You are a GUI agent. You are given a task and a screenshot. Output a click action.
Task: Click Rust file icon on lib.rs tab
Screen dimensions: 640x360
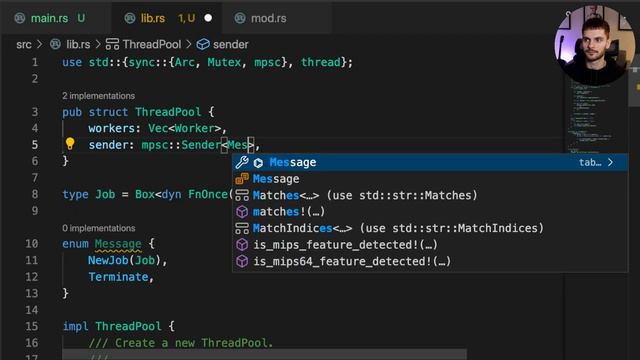click(130, 18)
